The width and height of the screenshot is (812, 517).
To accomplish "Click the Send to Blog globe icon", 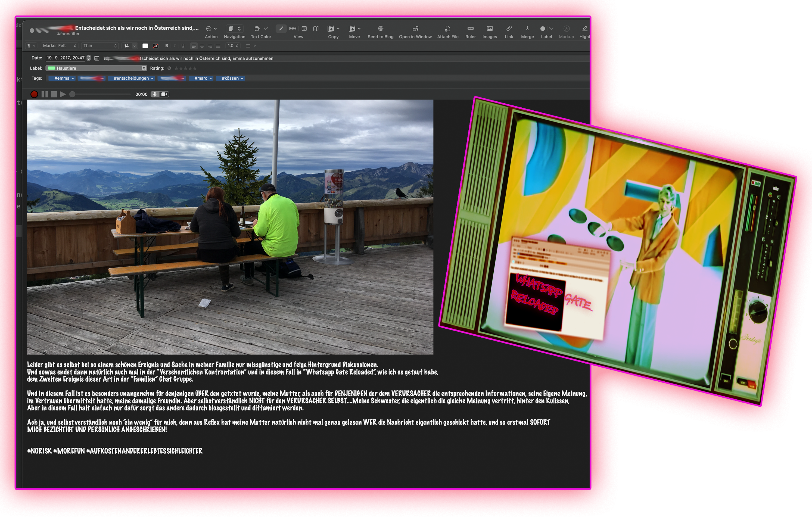I will 380,29.
